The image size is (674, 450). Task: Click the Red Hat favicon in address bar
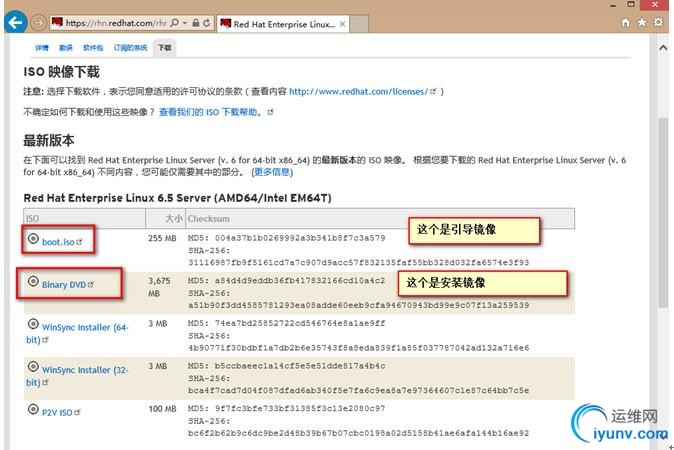(57, 22)
